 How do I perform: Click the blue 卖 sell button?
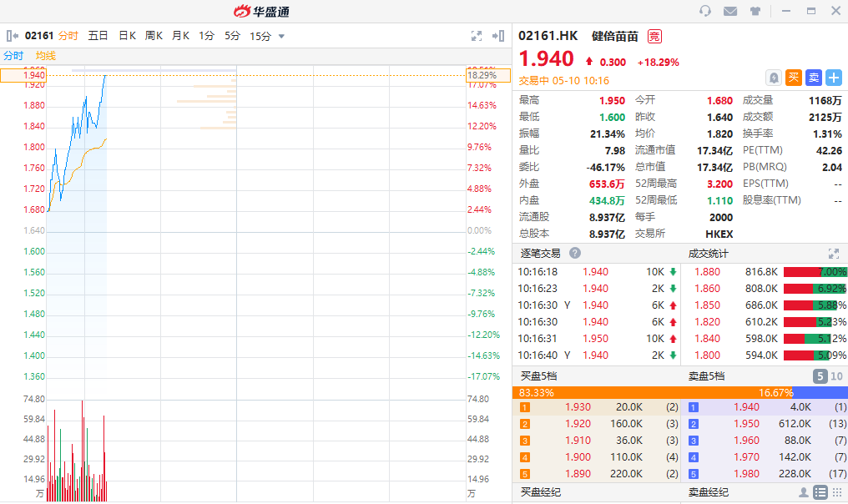coord(814,78)
